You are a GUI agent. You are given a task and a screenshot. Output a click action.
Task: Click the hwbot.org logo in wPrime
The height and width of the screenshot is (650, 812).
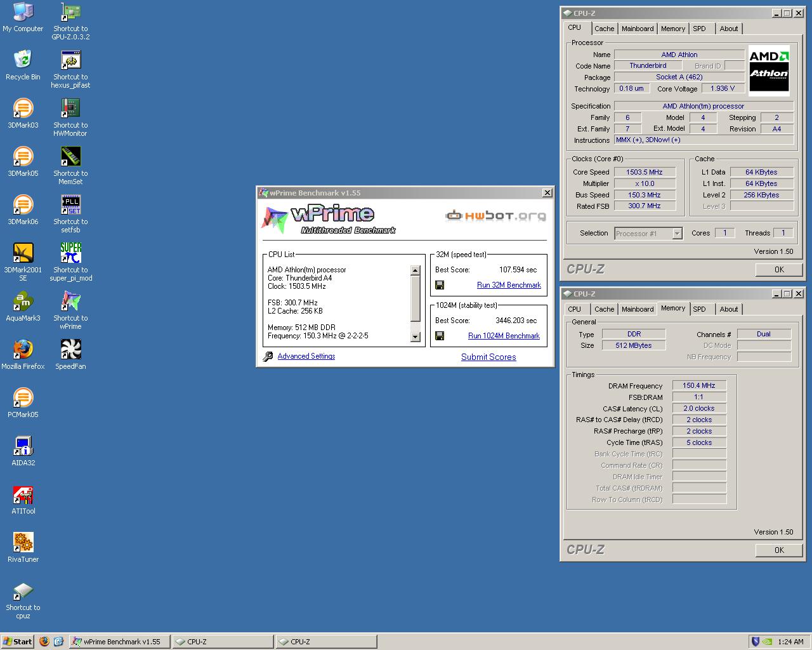coord(495,216)
